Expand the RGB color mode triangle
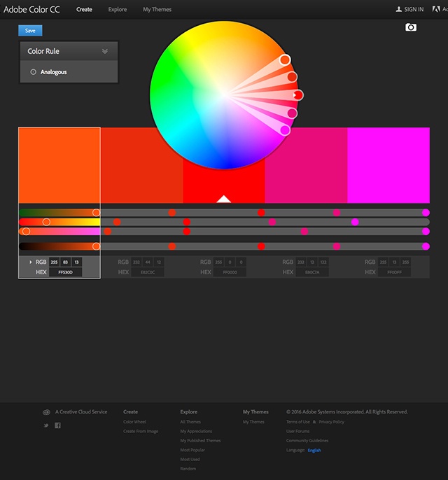Viewport: 448px width, 480px height. (x=31, y=262)
